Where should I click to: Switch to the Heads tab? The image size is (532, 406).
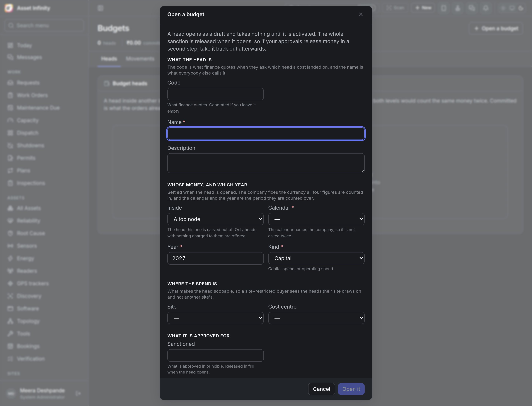109,59
